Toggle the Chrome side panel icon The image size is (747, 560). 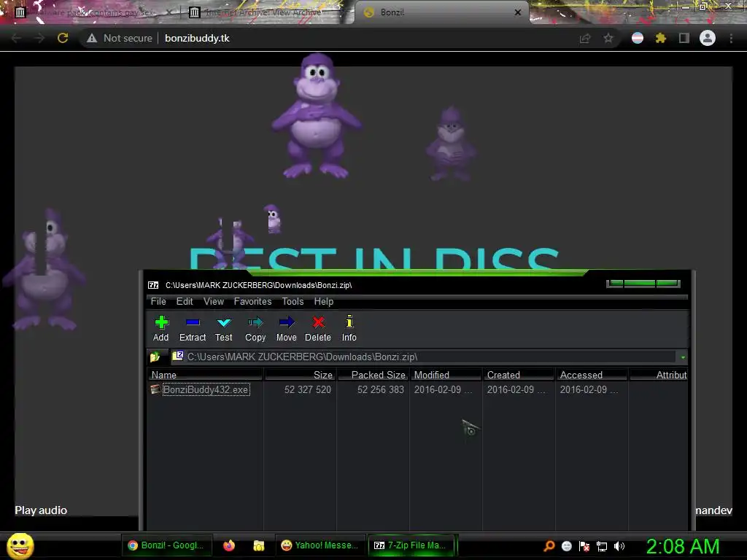point(684,38)
